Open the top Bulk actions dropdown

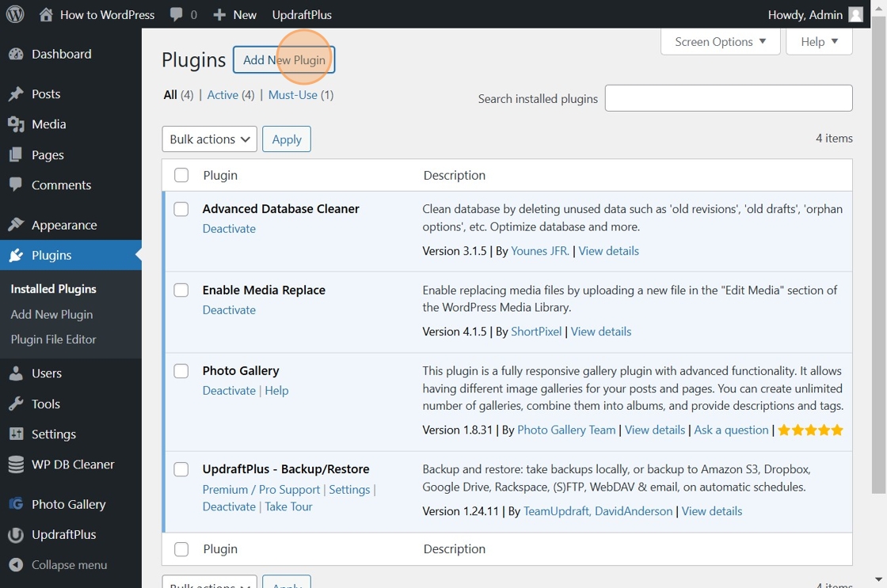209,139
